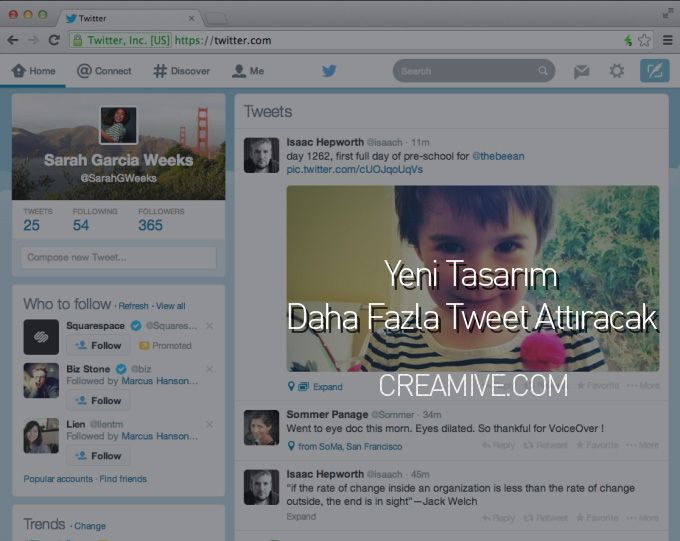Refresh the Who to follow list
The width and height of the screenshot is (680, 541).
[133, 306]
